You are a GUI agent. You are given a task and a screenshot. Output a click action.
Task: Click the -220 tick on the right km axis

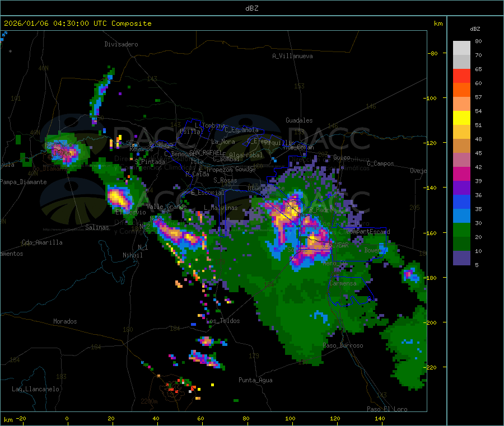430,367
